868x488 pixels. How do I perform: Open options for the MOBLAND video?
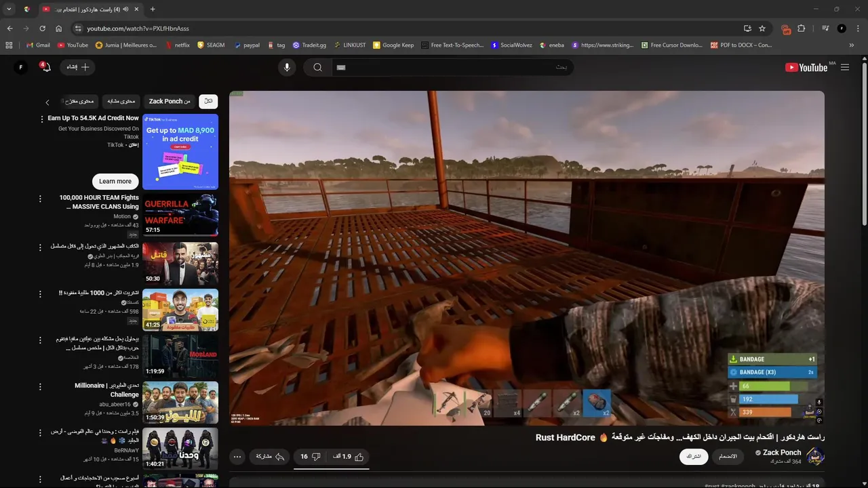(x=40, y=339)
